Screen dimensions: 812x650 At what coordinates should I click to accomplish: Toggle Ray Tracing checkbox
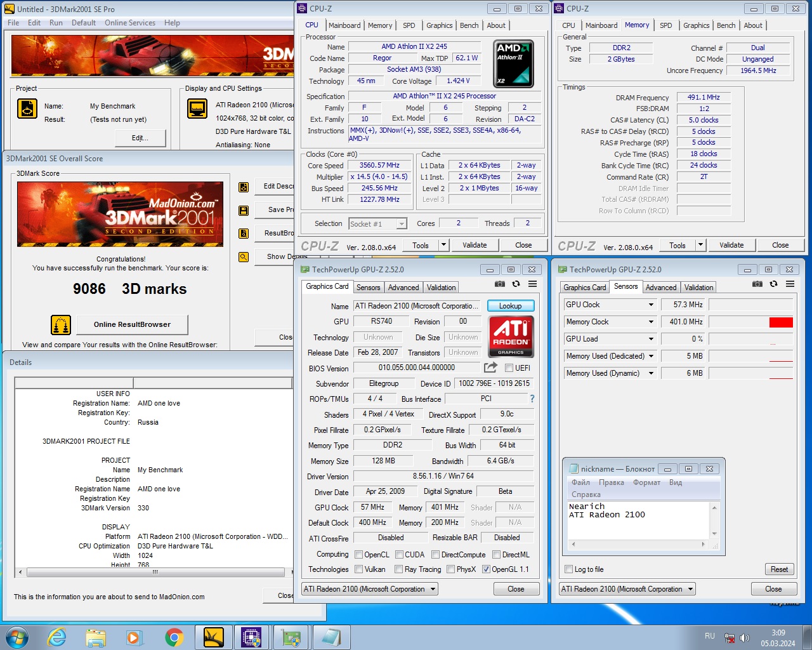coord(398,569)
